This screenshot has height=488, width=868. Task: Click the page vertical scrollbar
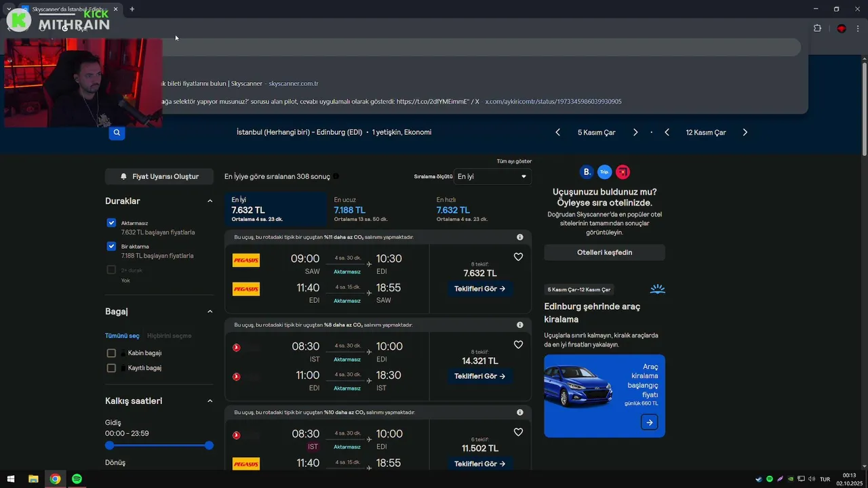click(x=864, y=108)
